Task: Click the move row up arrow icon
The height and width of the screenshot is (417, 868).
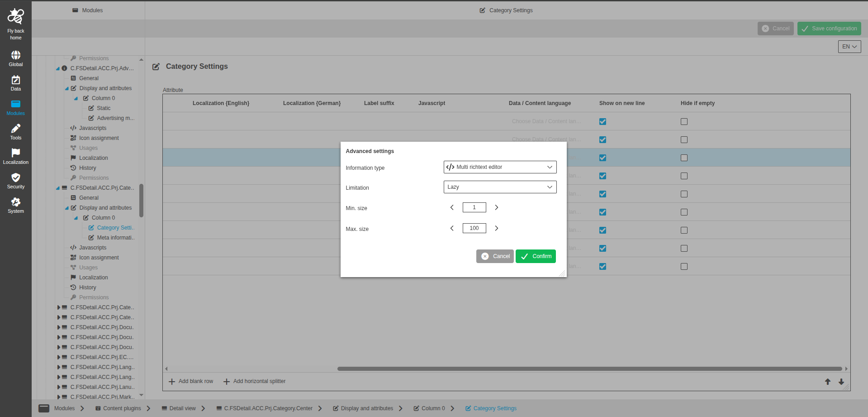Action: [828, 382]
